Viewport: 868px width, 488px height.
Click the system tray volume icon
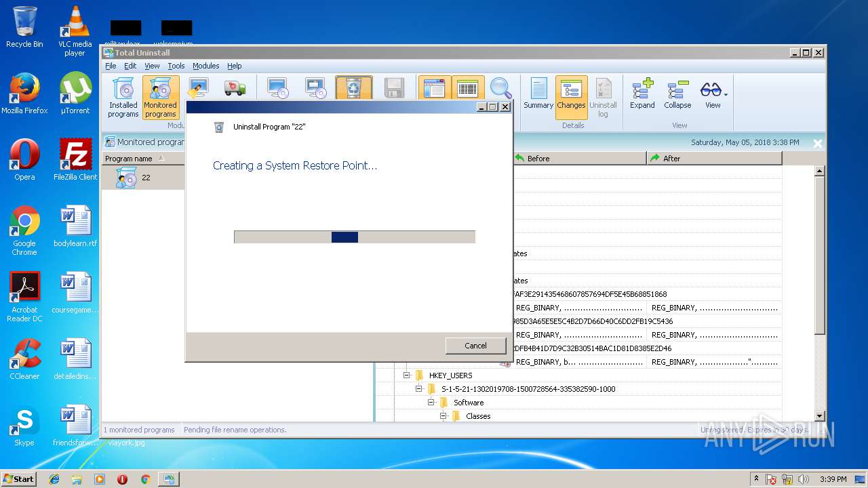pos(804,479)
